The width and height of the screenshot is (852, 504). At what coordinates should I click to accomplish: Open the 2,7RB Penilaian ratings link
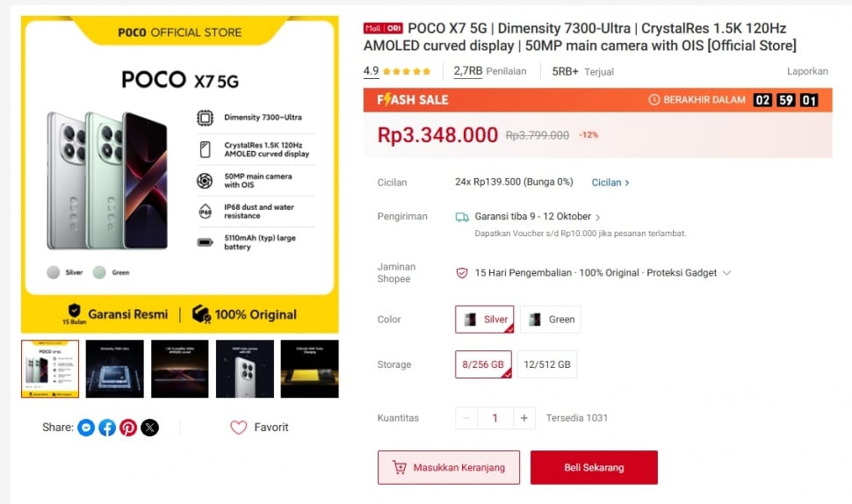pyautogui.click(x=490, y=71)
